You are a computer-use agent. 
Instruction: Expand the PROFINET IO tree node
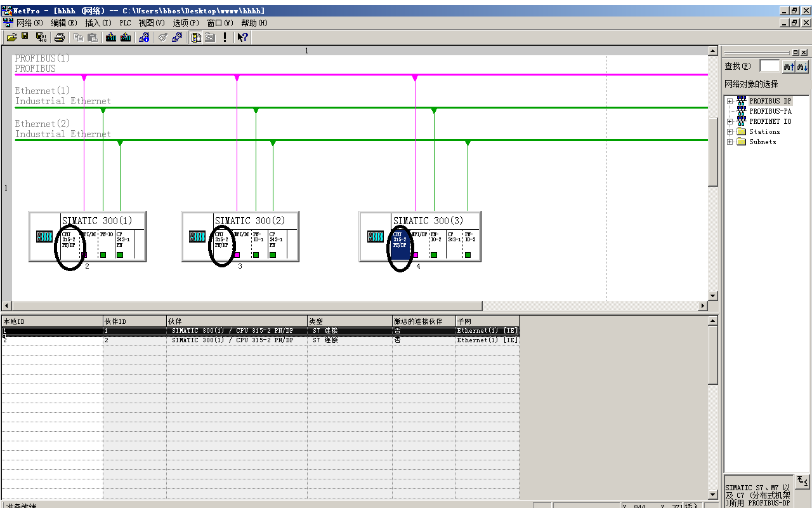point(730,121)
